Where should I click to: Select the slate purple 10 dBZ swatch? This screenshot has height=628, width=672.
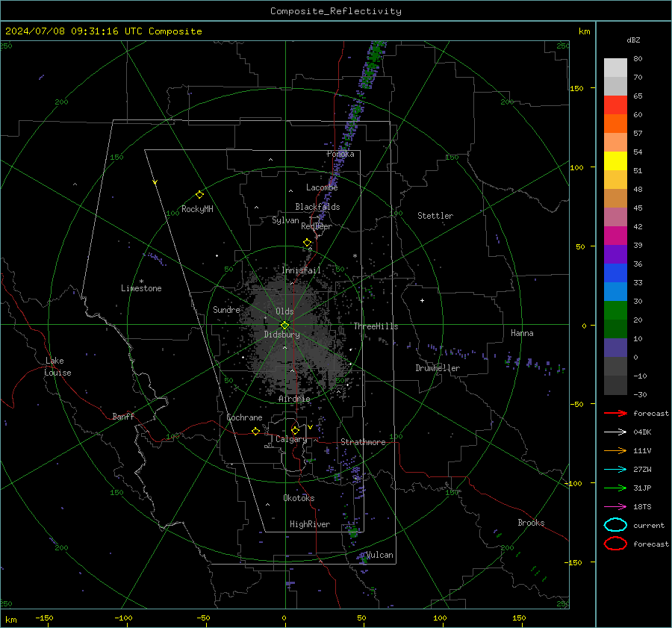pyautogui.click(x=615, y=348)
